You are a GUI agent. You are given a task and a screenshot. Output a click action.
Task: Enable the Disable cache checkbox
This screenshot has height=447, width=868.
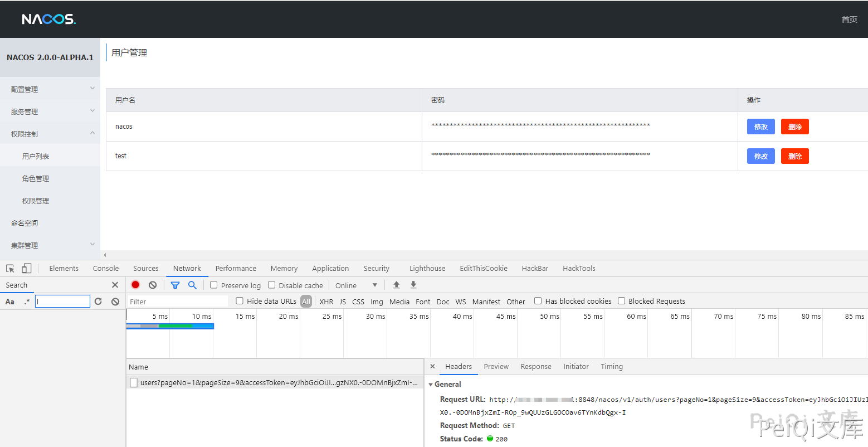tap(272, 285)
